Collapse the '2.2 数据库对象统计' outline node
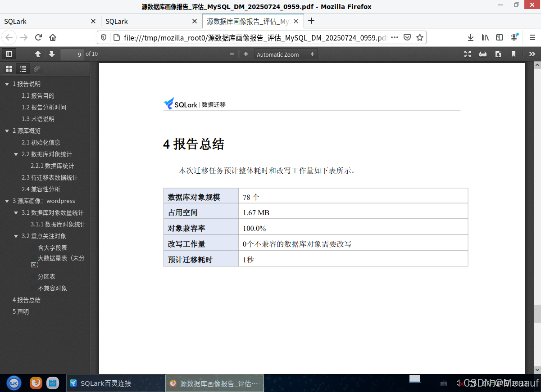Image resolution: width=541 pixels, height=392 pixels. (x=16, y=154)
